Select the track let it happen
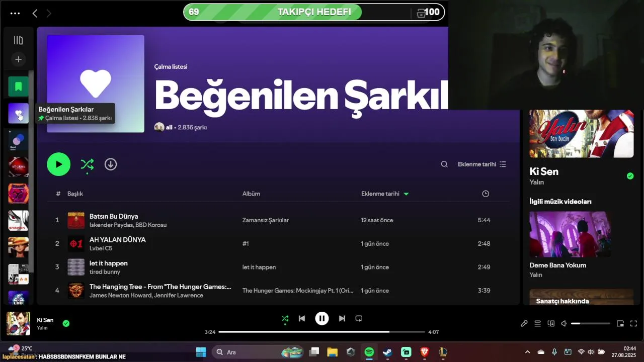The image size is (644, 362). coord(109,263)
